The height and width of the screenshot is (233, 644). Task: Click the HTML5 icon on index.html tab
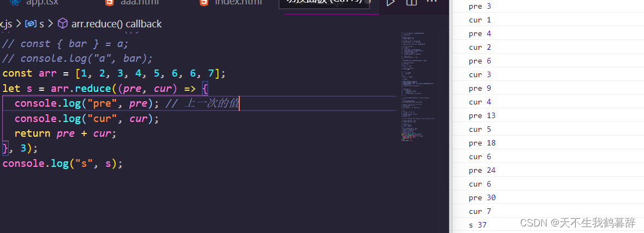pos(204,3)
